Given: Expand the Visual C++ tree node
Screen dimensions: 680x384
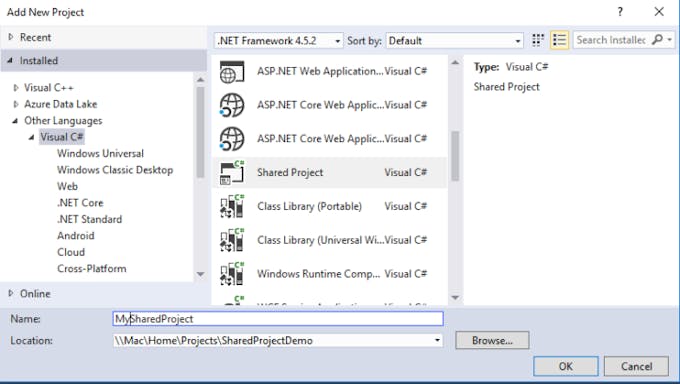Looking at the screenshot, I should click(x=16, y=88).
